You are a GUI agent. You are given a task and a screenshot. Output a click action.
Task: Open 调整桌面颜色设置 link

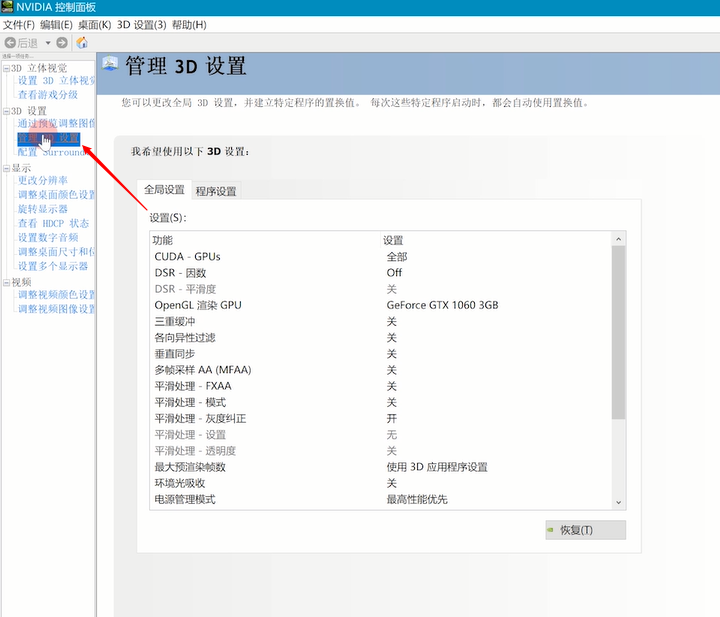click(x=56, y=195)
